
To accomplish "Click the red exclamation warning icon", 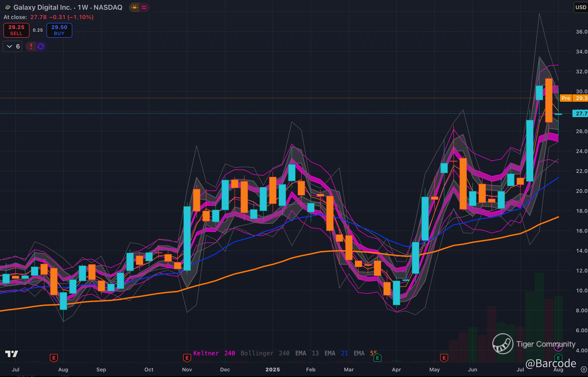I will (31, 46).
